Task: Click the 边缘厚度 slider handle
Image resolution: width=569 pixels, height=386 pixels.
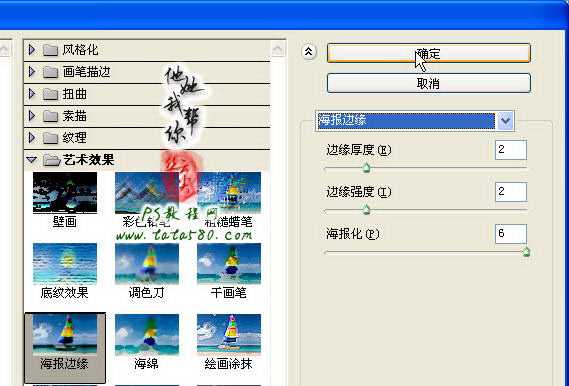Action: (x=367, y=168)
